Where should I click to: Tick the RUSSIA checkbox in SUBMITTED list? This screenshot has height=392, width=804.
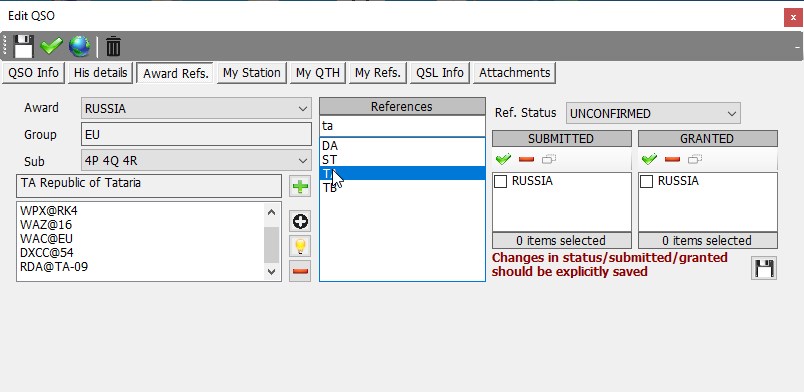(500, 181)
